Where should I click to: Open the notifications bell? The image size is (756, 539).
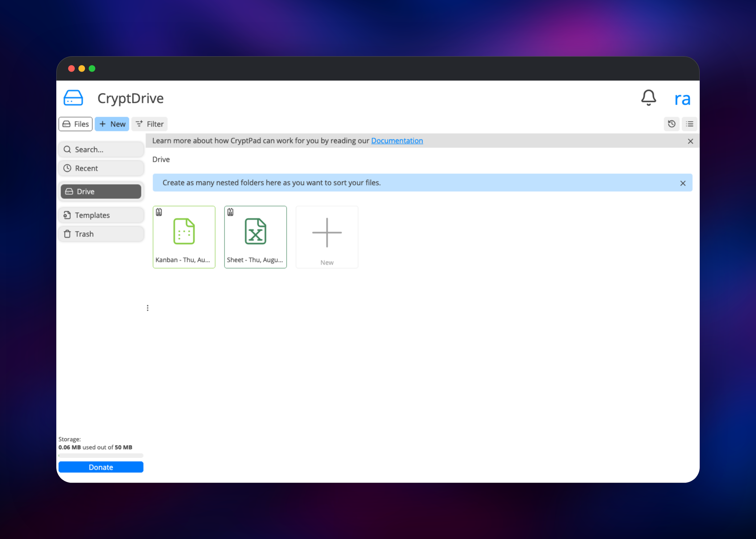[649, 98]
